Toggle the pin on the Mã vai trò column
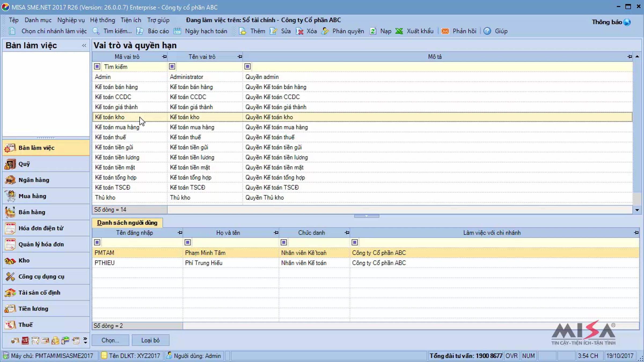The image size is (644, 362). pos(164,57)
